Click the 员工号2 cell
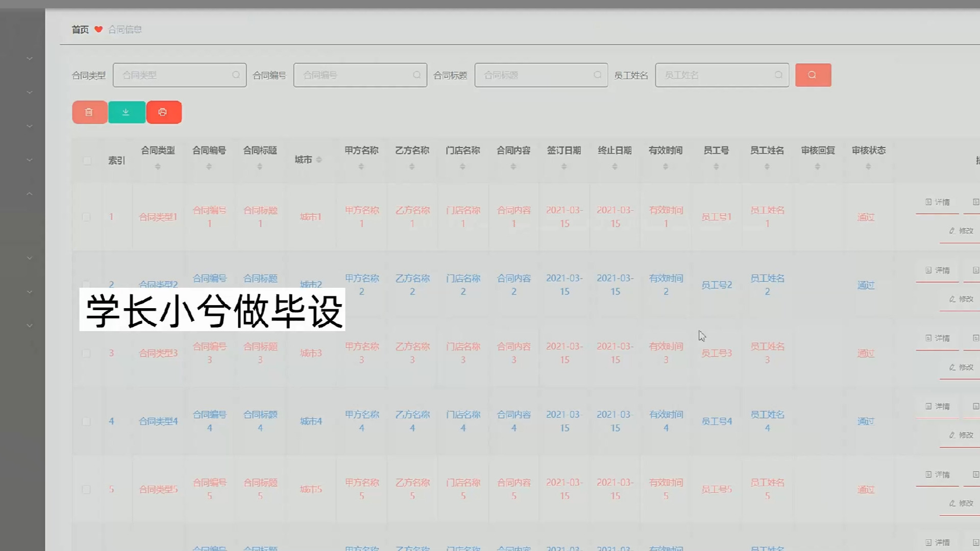This screenshot has height=551, width=980. 717,285
